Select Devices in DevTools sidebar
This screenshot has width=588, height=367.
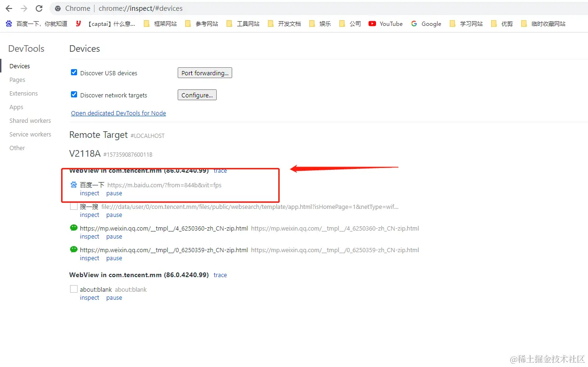[x=20, y=66]
